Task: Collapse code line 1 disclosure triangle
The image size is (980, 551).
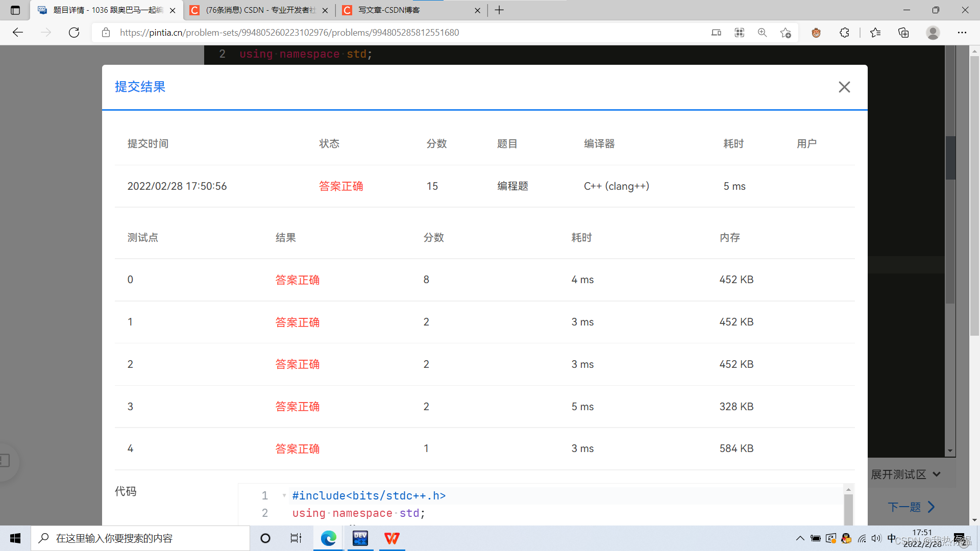Action: [x=284, y=495]
